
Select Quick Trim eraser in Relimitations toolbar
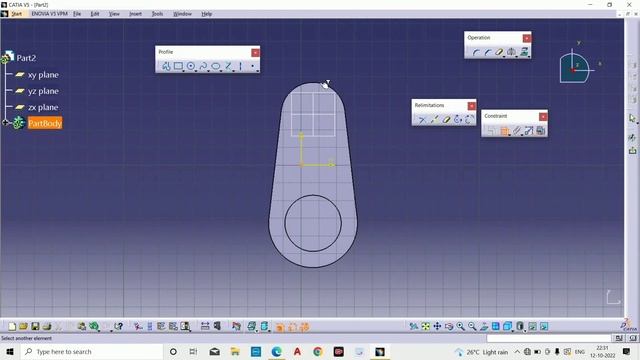pos(446,119)
